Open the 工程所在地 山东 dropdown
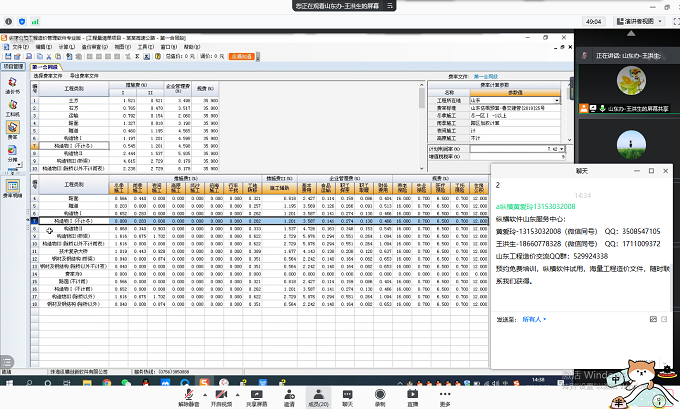The image size is (680, 409). pyautogui.click(x=557, y=101)
